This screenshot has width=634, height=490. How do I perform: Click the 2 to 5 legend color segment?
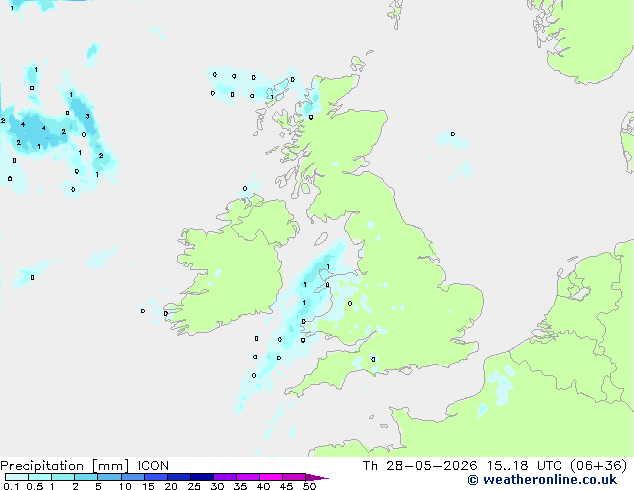86,477
